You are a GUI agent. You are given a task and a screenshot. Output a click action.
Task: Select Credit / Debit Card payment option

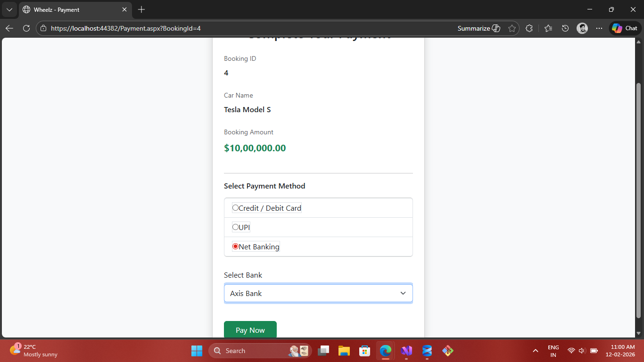click(x=236, y=208)
